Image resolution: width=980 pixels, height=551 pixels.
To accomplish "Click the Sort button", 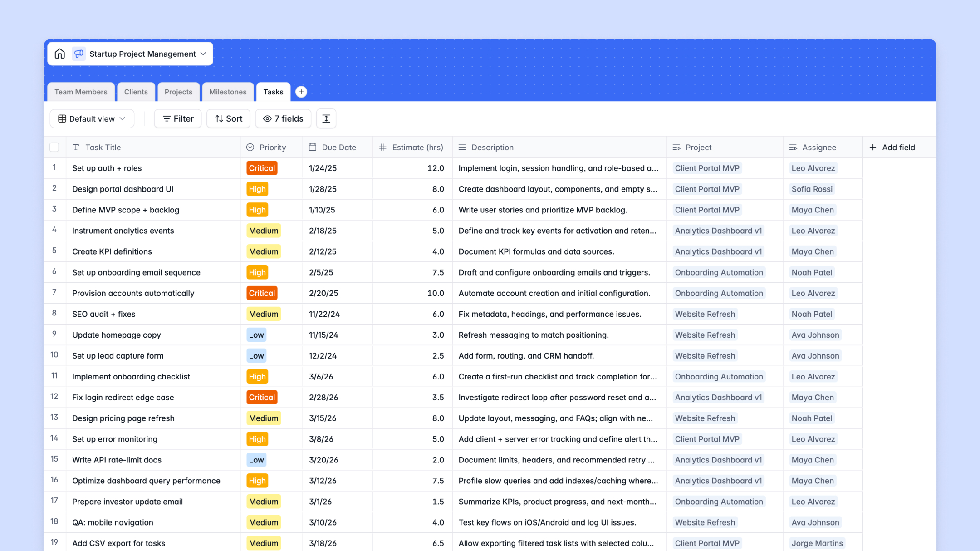I will point(228,118).
